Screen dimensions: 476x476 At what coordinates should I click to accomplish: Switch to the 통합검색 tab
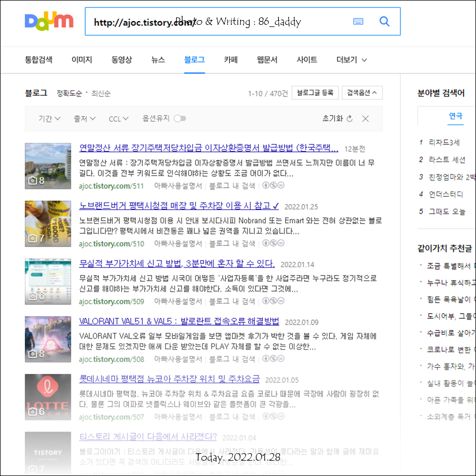point(39,60)
